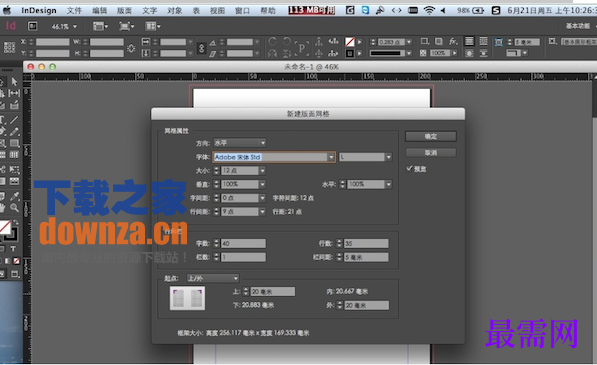Viewport: 597px width, 365px height.
Task: Toggle the 预览 preview checkbox
Action: 409,168
